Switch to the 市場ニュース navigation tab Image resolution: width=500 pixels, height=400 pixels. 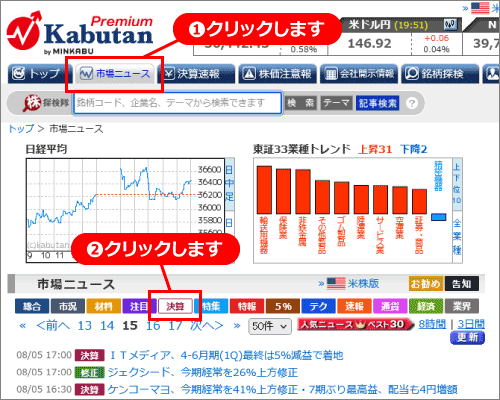(x=115, y=74)
